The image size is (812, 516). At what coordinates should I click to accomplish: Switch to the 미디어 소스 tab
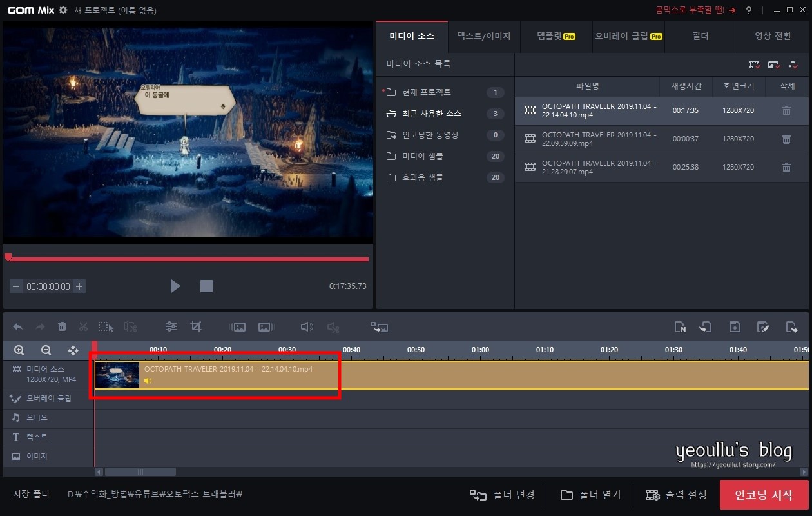[412, 36]
